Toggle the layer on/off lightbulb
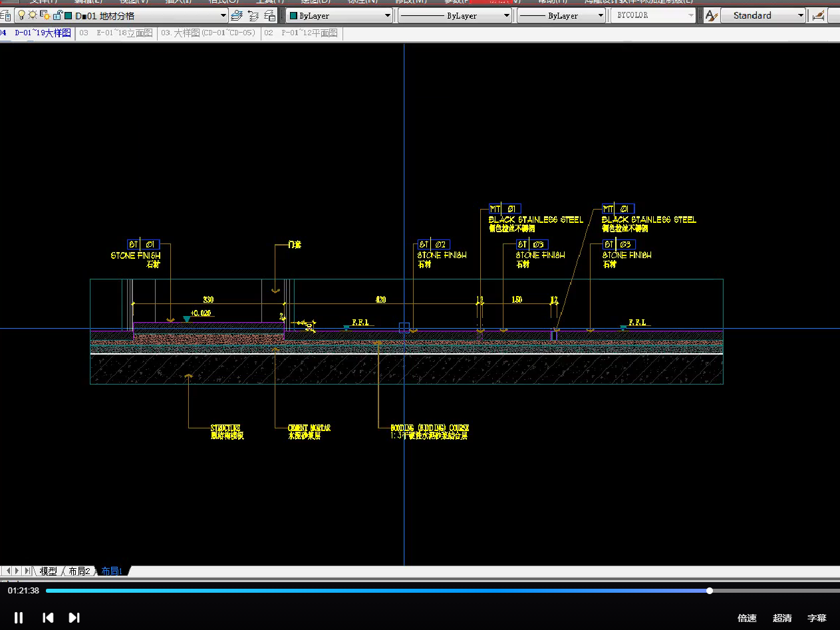 (21, 15)
